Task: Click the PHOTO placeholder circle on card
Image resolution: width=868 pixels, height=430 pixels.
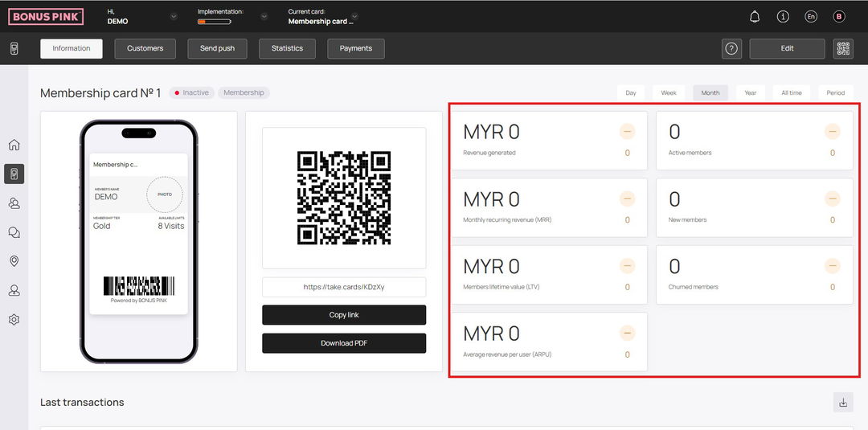Action: (x=165, y=195)
